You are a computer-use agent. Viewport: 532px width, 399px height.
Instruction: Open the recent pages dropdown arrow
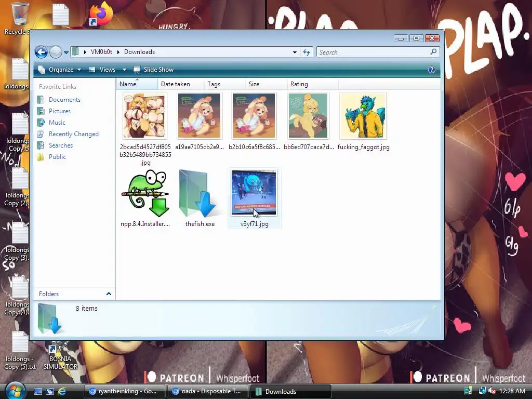(66, 52)
